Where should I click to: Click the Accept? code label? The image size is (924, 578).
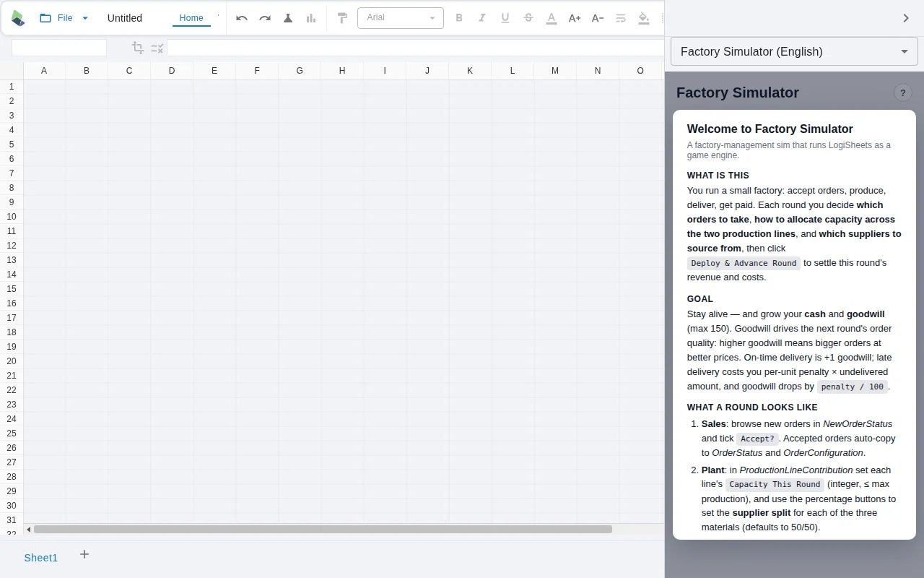coord(757,439)
